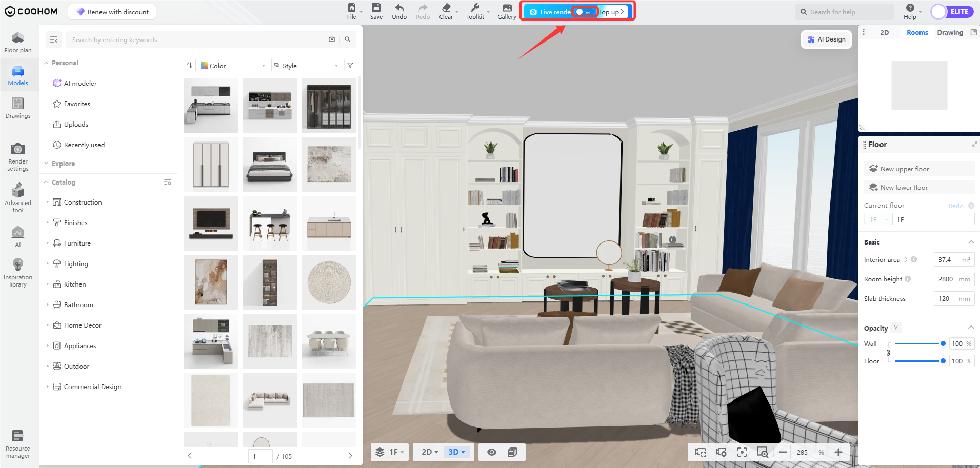
Task: Click the Catalog settings list icon
Action: (168, 182)
